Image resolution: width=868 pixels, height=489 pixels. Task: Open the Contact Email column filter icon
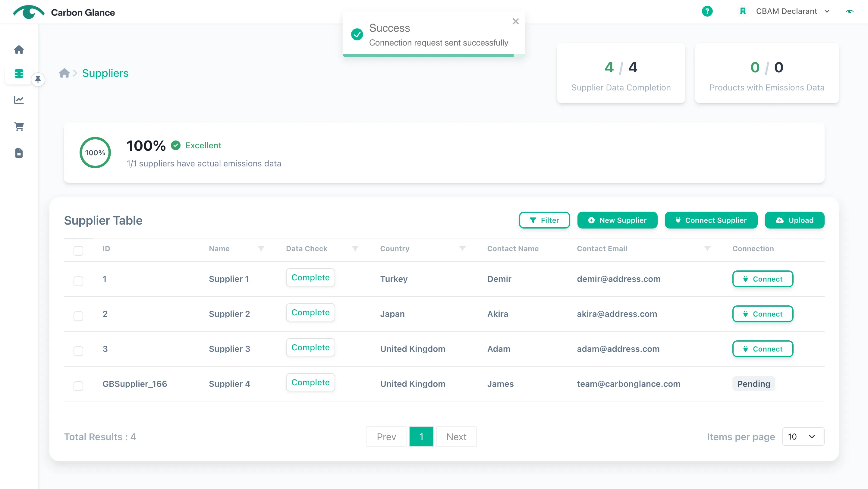tap(707, 248)
